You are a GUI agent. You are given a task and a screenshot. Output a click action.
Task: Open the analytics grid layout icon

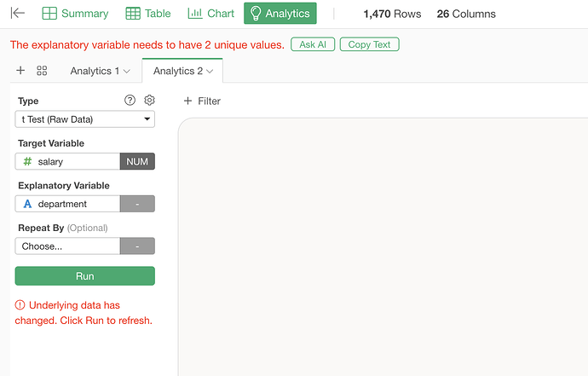coord(42,71)
